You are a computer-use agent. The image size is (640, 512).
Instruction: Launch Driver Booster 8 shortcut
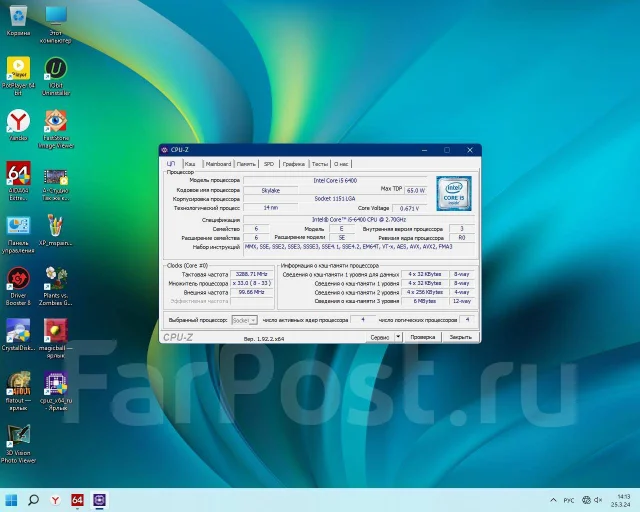18,286
